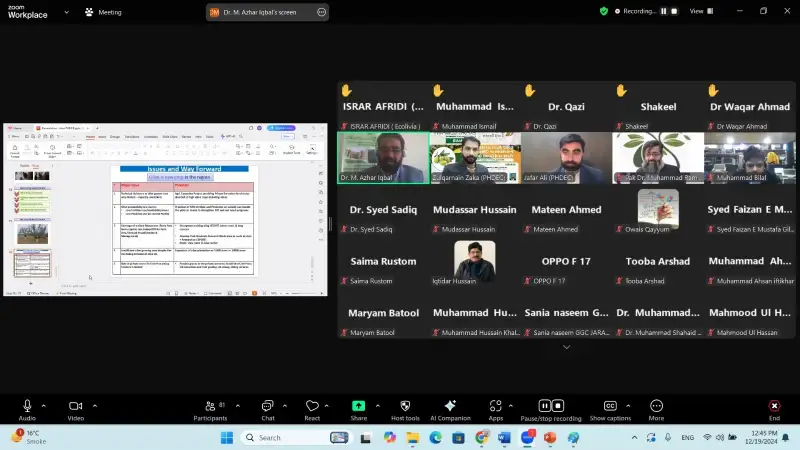Launch AI Companion
The height and width of the screenshot is (450, 800).
[450, 410]
